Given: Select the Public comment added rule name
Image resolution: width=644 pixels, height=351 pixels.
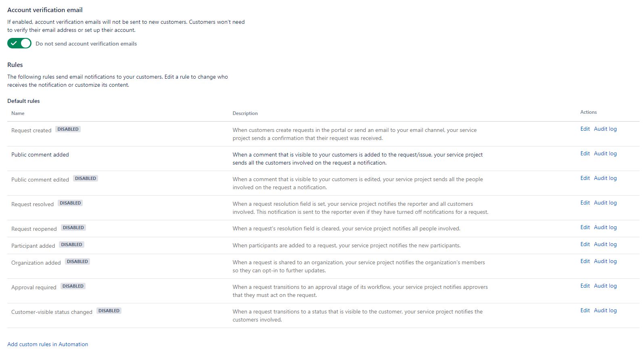Looking at the screenshot, I should [40, 155].
